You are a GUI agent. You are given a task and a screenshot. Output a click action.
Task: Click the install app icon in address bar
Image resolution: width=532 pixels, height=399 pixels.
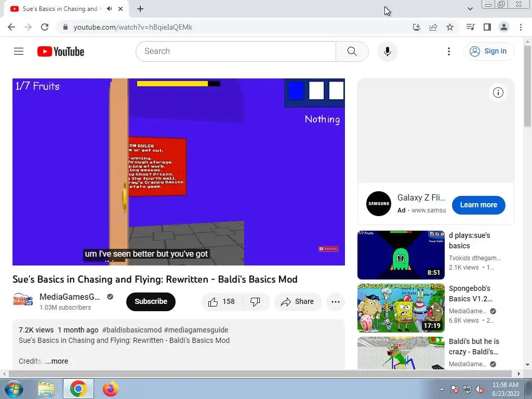pyautogui.click(x=417, y=27)
